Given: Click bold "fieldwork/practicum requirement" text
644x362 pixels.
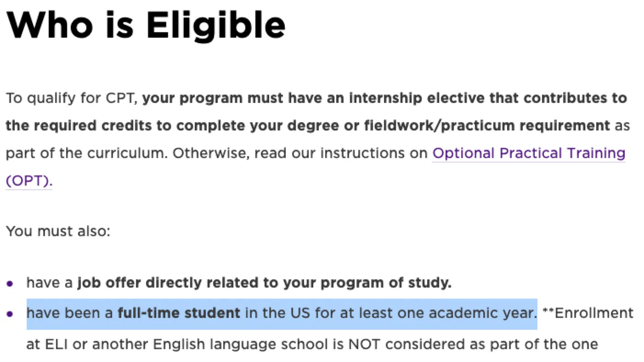Looking at the screenshot, I should 487,126.
